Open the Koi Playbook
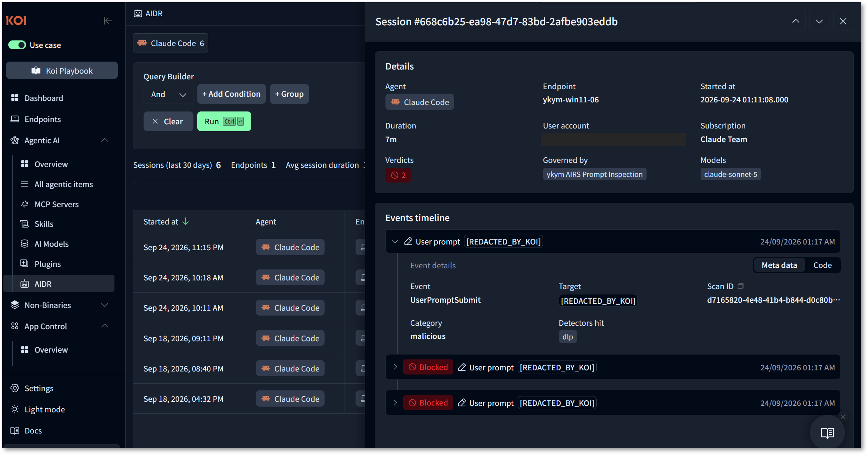This screenshot has width=868, height=455. (x=62, y=70)
